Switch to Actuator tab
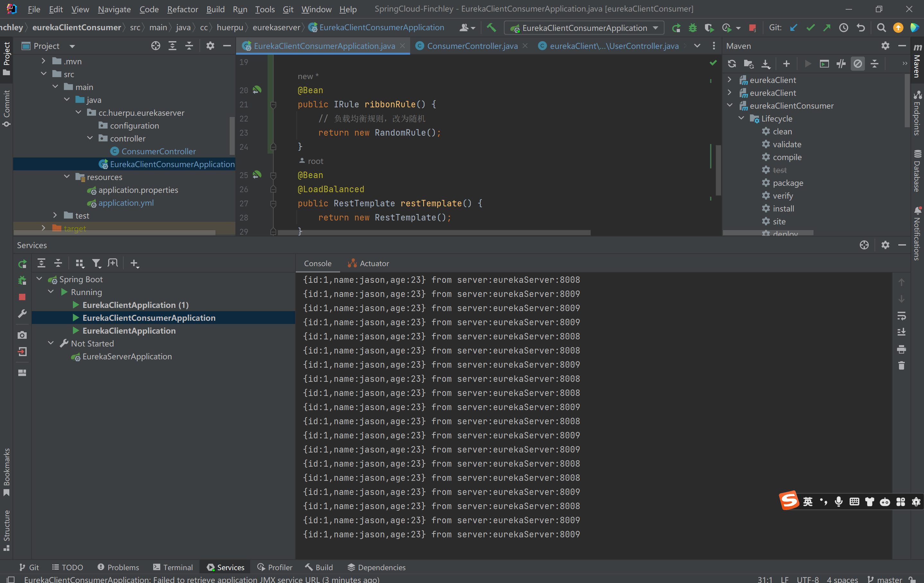Screen dimensions: 924x583 (368, 264)
